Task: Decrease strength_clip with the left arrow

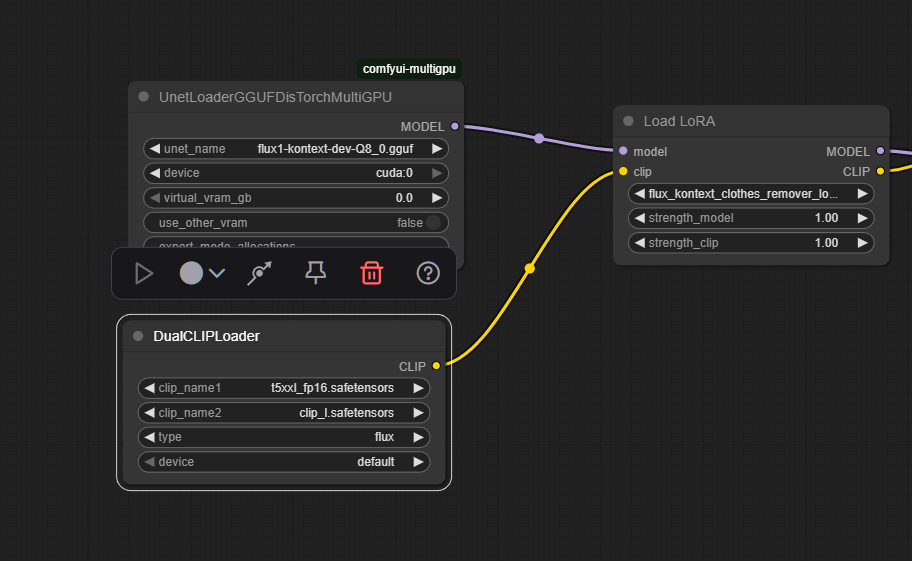Action: click(x=640, y=243)
